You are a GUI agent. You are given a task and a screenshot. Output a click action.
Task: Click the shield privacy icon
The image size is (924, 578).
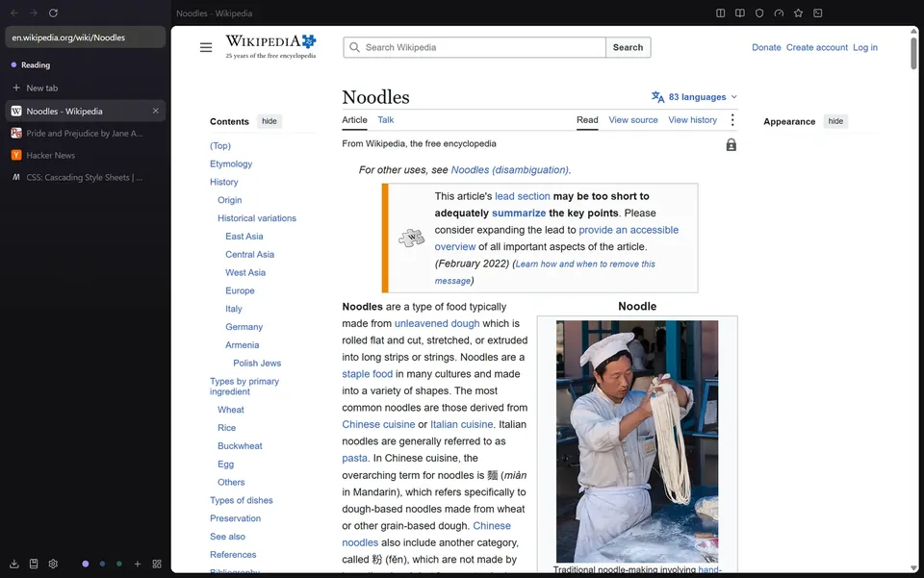click(x=759, y=13)
